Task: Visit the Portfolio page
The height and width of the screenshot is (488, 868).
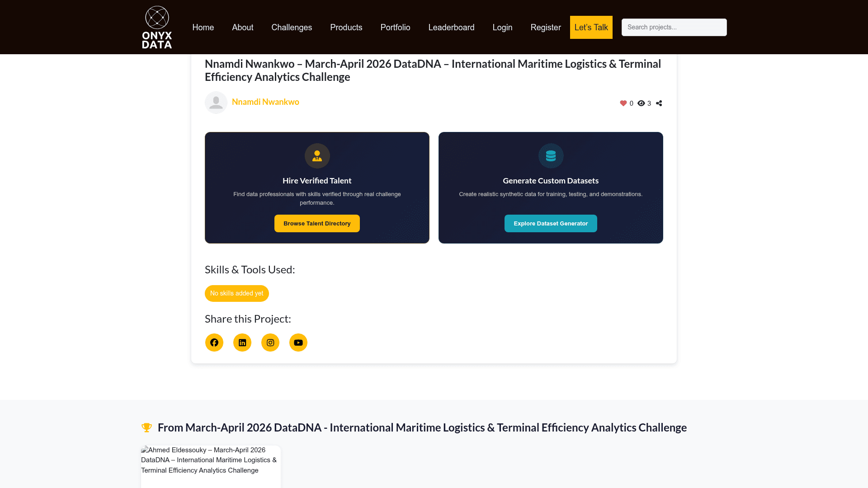Action: coord(396,27)
